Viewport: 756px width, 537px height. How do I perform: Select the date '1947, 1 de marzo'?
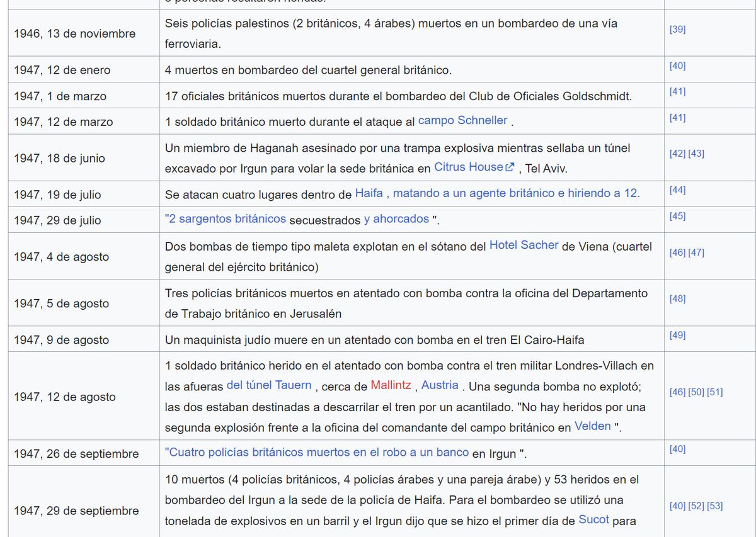tap(60, 96)
